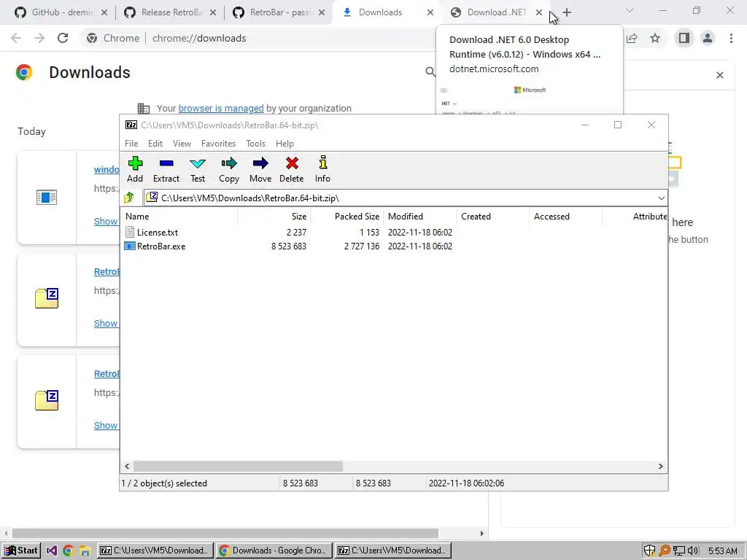This screenshot has height=560, width=747.
Task: Click the first 7-Zip taskbar button
Action: click(155, 551)
